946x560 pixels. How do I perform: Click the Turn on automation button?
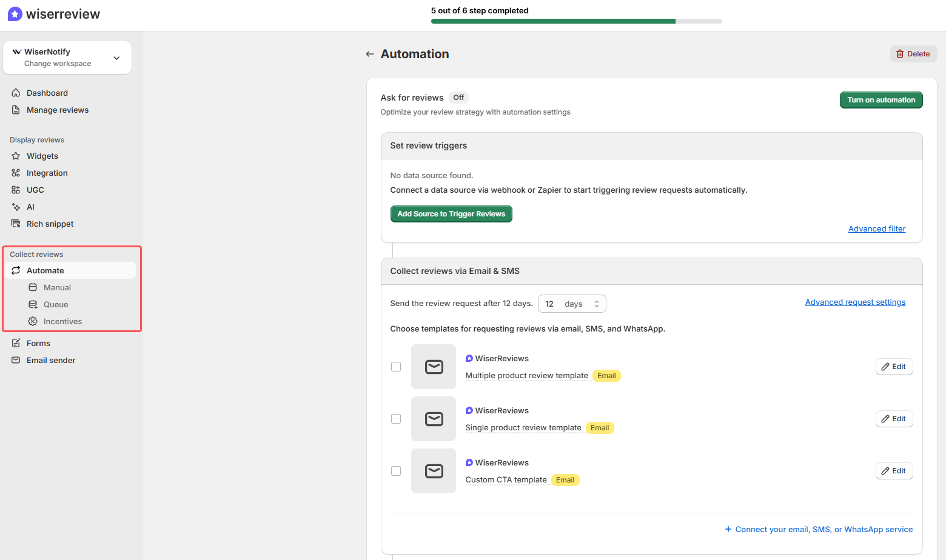(x=881, y=99)
